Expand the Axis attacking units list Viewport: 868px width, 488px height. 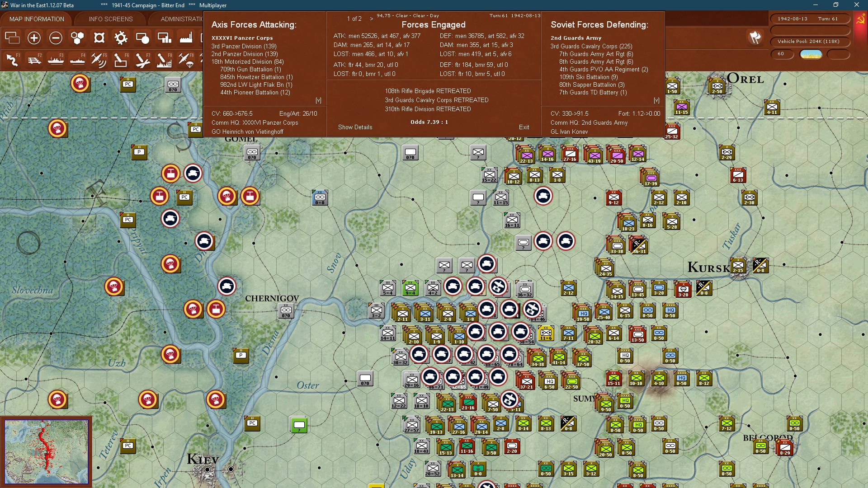pyautogui.click(x=318, y=100)
